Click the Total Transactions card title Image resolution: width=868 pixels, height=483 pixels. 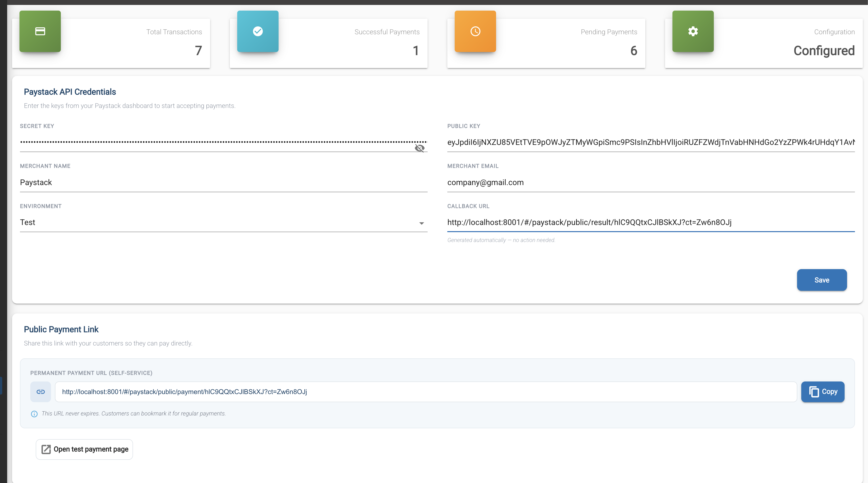[174, 32]
